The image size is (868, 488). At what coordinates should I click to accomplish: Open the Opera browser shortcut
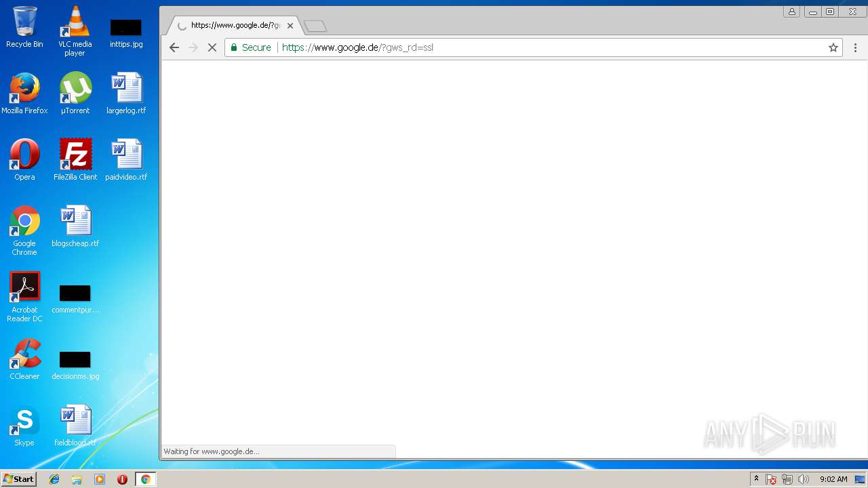point(24,160)
